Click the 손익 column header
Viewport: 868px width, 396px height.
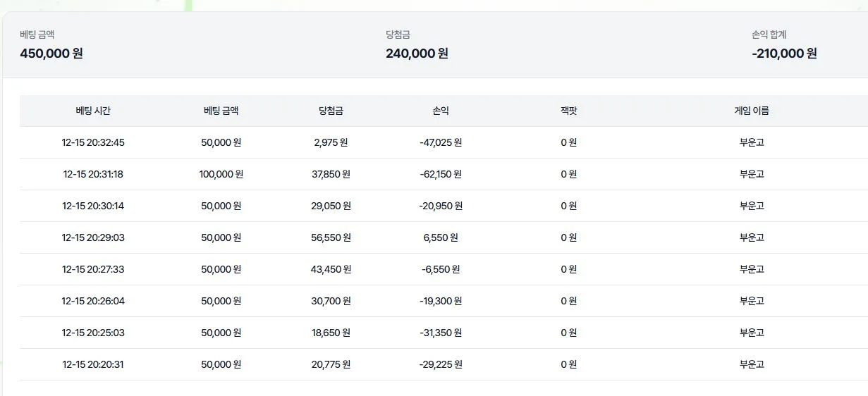click(x=441, y=111)
